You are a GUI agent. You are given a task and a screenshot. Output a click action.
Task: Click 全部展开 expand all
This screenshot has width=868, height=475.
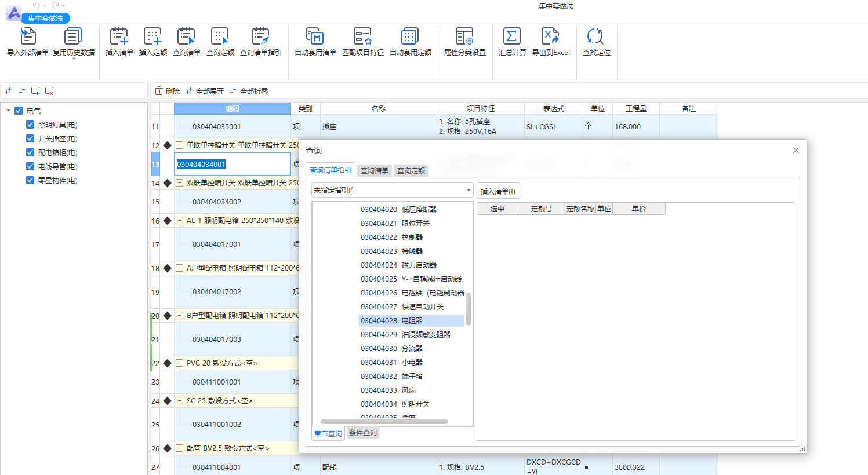click(205, 91)
